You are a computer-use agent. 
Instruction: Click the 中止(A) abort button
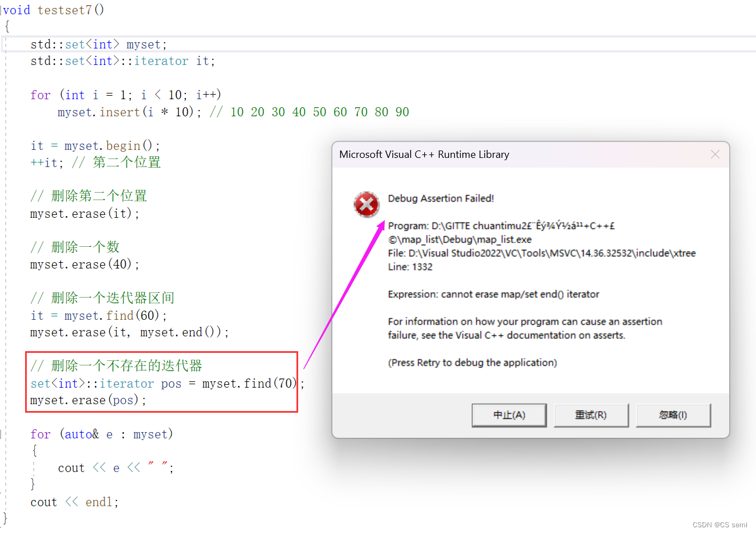pyautogui.click(x=509, y=415)
